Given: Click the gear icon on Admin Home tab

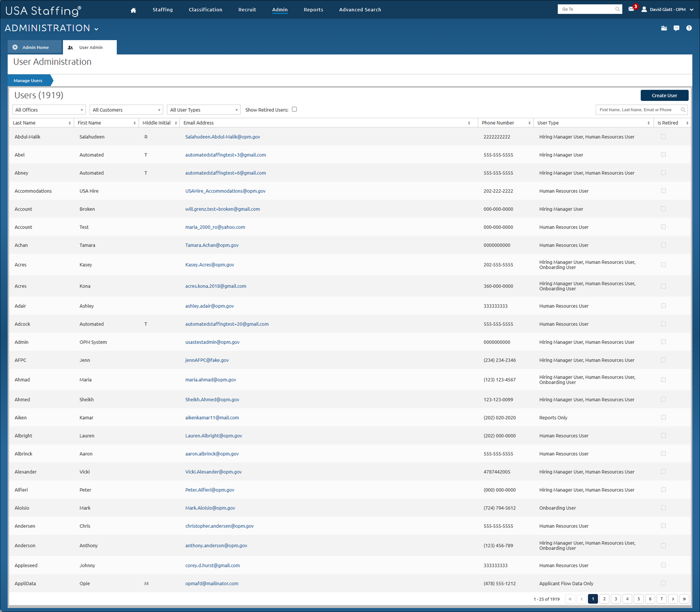Looking at the screenshot, I should point(15,47).
